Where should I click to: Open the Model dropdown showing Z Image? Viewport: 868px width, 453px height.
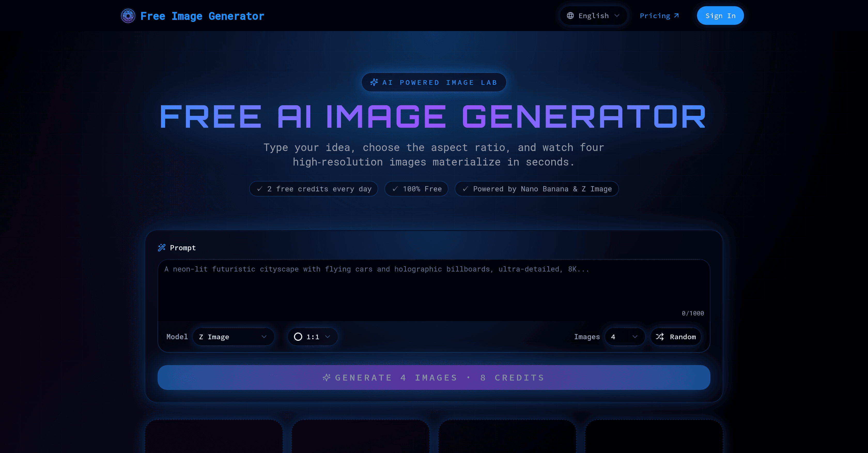click(234, 336)
